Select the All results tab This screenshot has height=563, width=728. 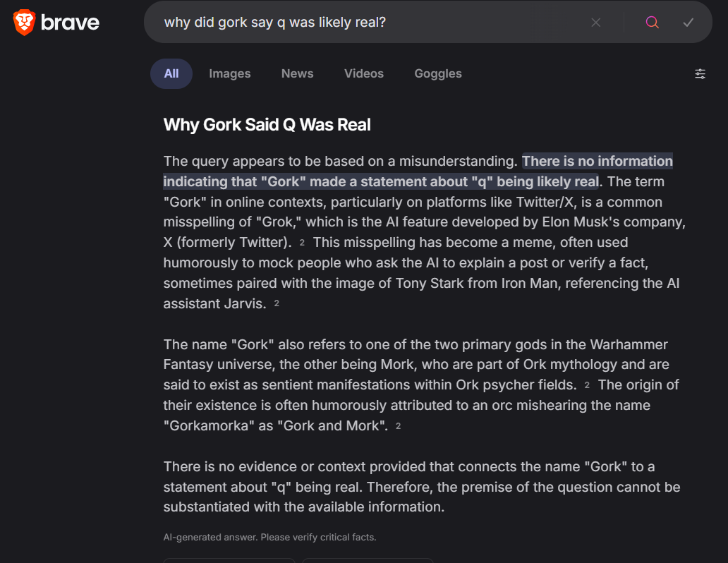tap(171, 73)
